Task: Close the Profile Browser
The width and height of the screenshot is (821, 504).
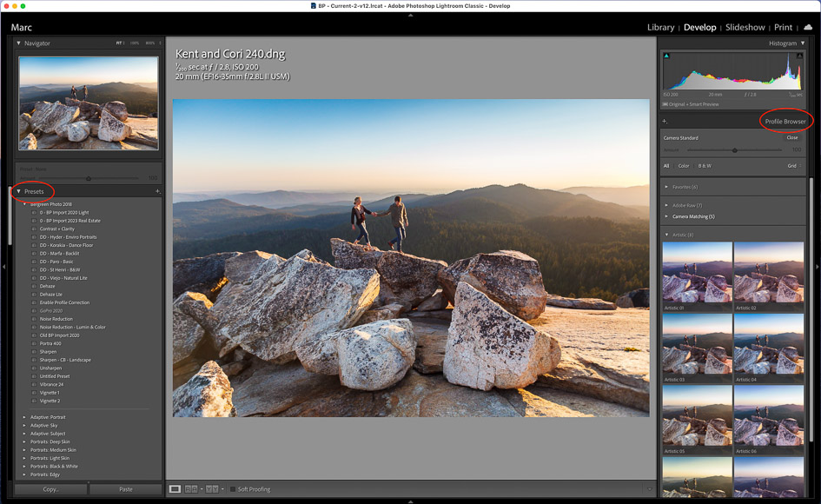Action: [792, 138]
